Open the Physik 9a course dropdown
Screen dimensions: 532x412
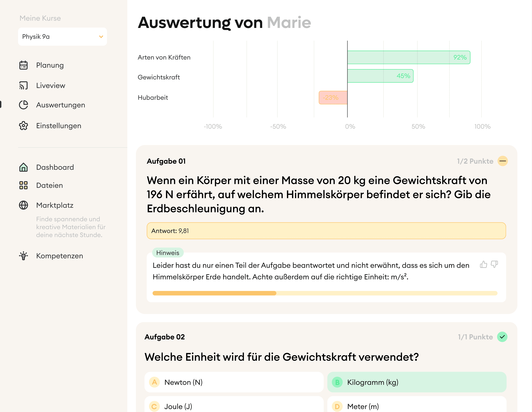(62, 37)
